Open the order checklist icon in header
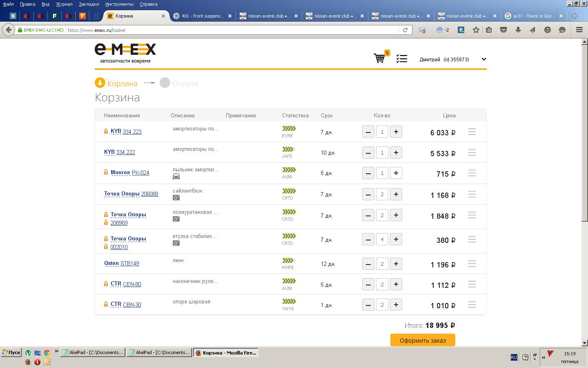Viewport: 588px width, 368px height. click(402, 59)
